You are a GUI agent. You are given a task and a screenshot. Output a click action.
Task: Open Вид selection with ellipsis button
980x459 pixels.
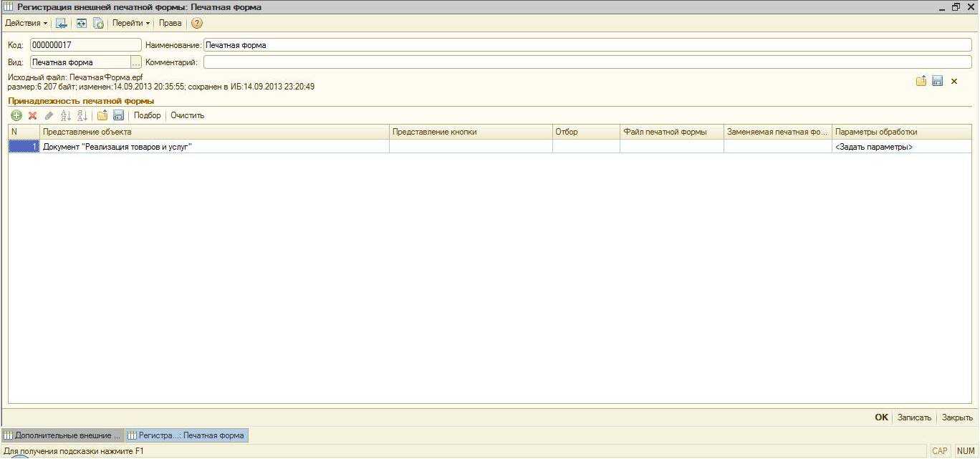(x=136, y=62)
